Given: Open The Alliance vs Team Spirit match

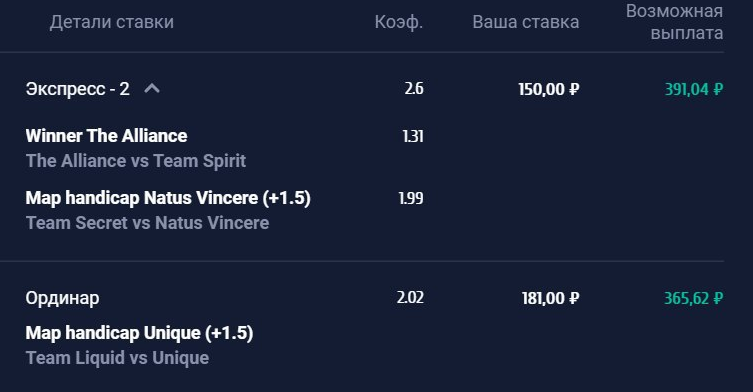Looking at the screenshot, I should (136, 160).
